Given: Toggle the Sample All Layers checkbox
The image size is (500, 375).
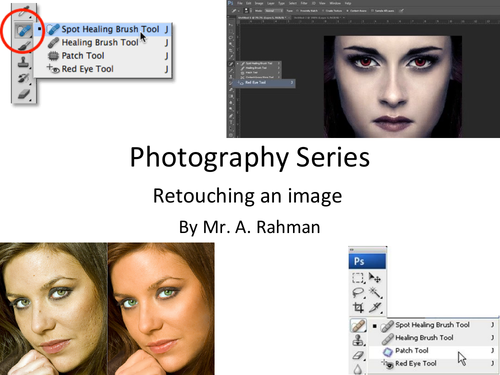Looking at the screenshot, I should 383,11.
